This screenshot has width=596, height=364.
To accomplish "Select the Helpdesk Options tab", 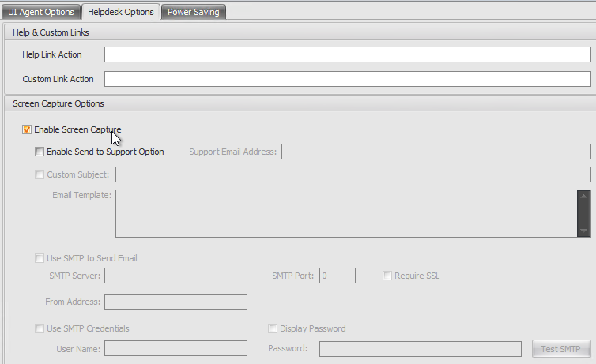I will (x=121, y=12).
